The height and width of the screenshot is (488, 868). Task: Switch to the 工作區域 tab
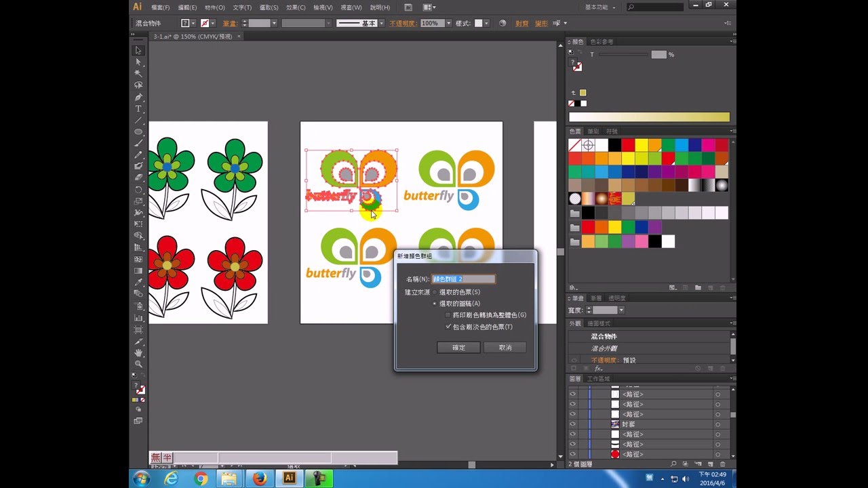[598, 379]
